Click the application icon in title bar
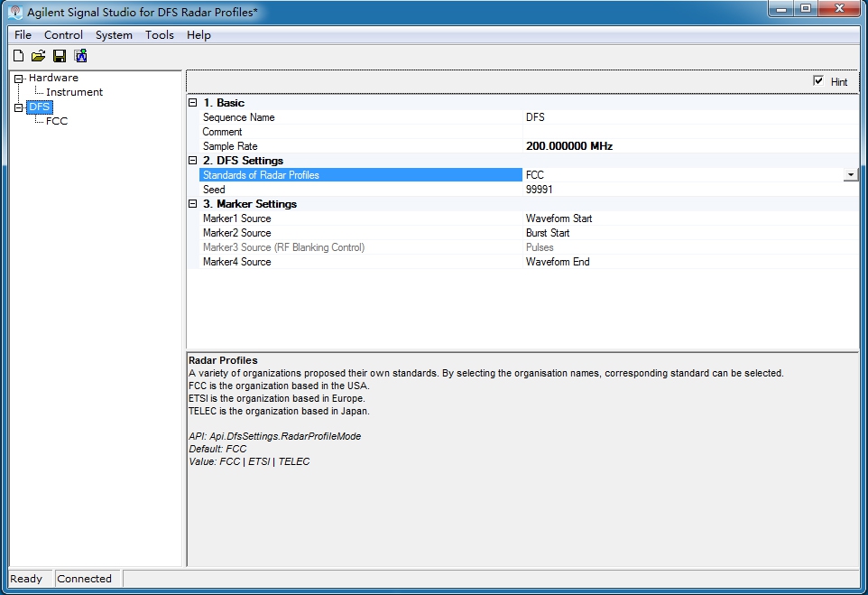The height and width of the screenshot is (595, 868). pos(15,12)
